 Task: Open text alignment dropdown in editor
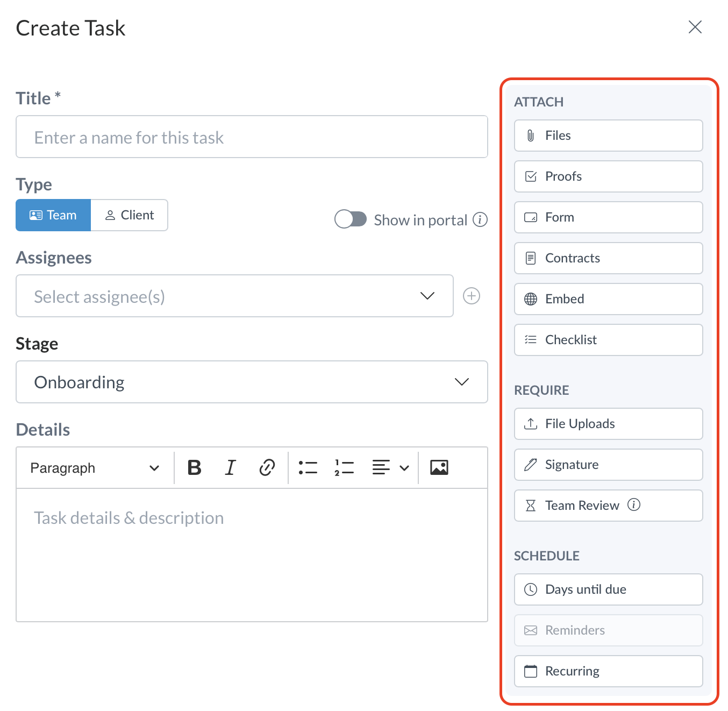pos(390,468)
